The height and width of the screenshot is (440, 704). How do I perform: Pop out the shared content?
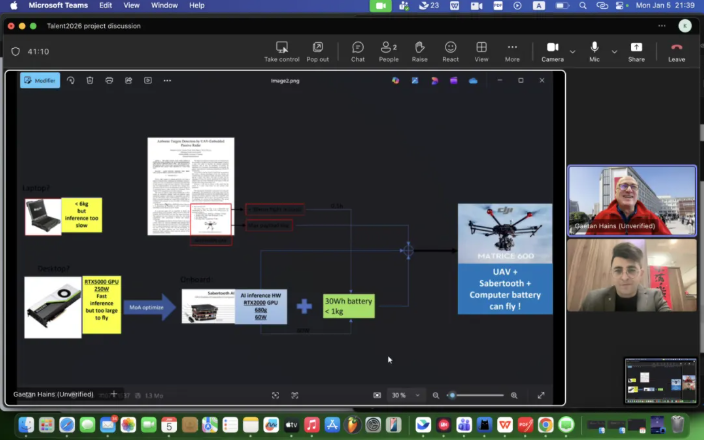point(318,51)
